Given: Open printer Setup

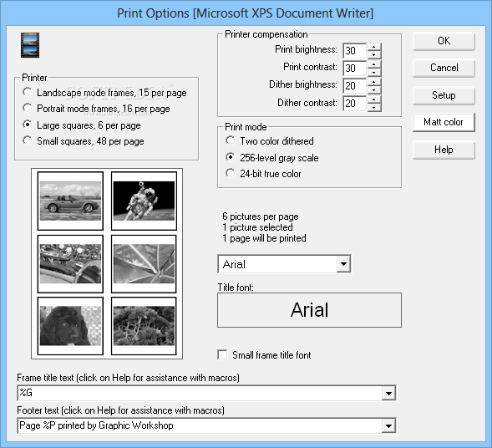Looking at the screenshot, I should pos(444,95).
